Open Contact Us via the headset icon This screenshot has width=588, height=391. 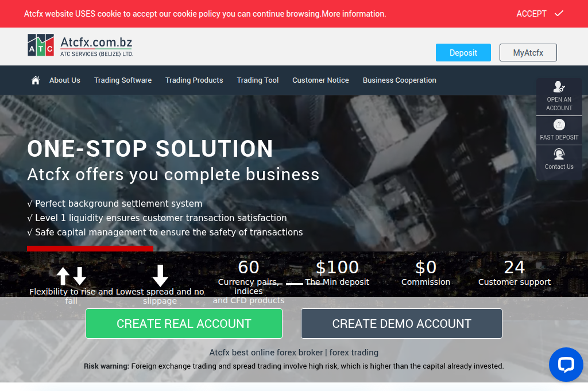(x=559, y=154)
